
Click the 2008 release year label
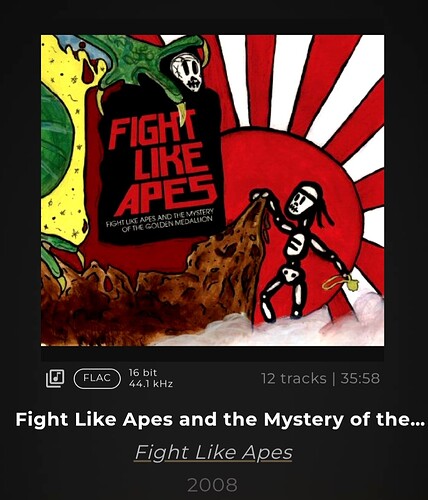[x=213, y=485]
